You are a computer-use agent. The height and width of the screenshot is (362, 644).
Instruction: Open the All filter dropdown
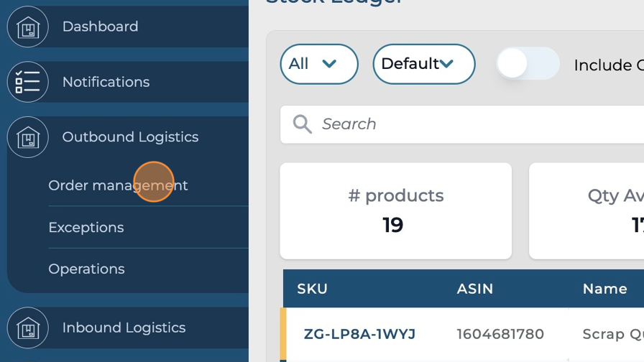click(318, 64)
